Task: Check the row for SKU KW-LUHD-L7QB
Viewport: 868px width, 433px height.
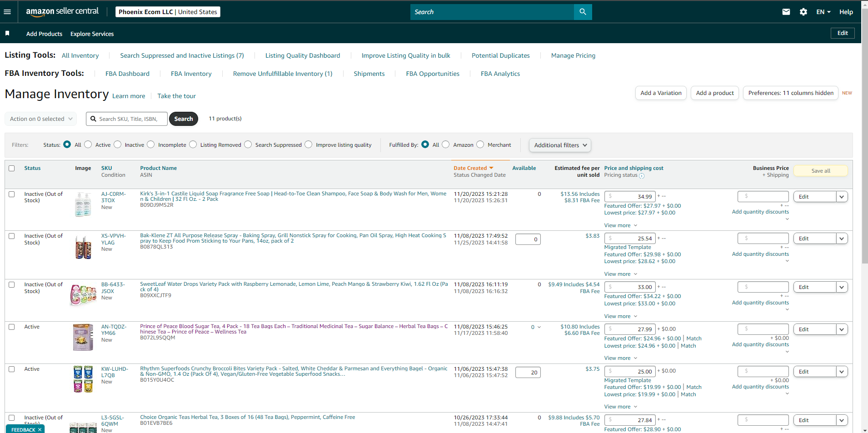Action: click(x=12, y=369)
